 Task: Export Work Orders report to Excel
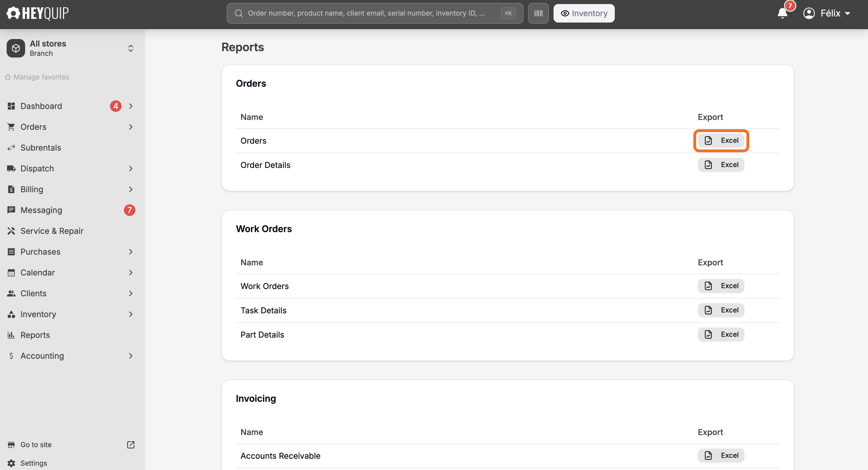tap(721, 286)
